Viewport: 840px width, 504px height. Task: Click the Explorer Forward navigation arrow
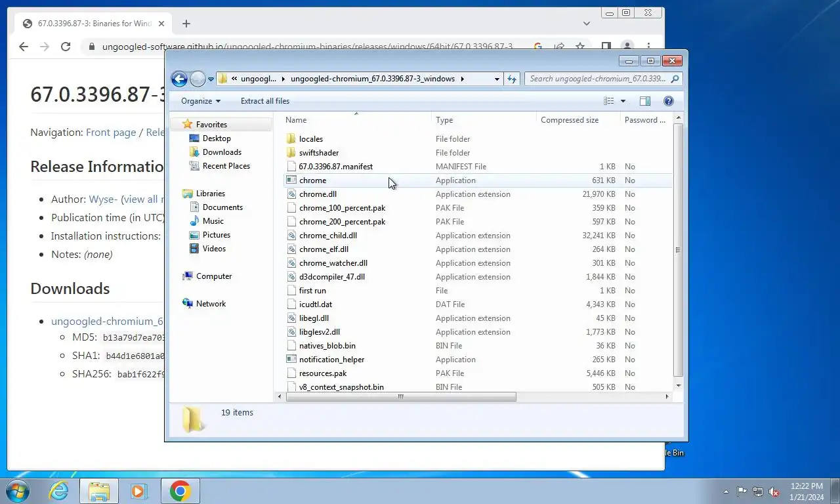pos(198,79)
